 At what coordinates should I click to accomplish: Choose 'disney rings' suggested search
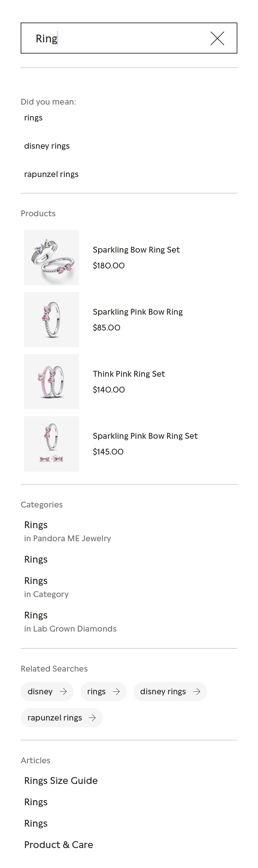click(47, 146)
